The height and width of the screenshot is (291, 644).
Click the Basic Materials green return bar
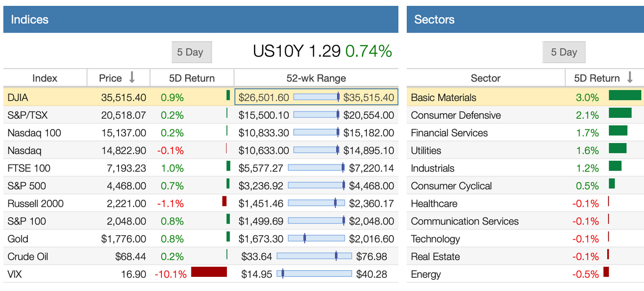(625, 95)
